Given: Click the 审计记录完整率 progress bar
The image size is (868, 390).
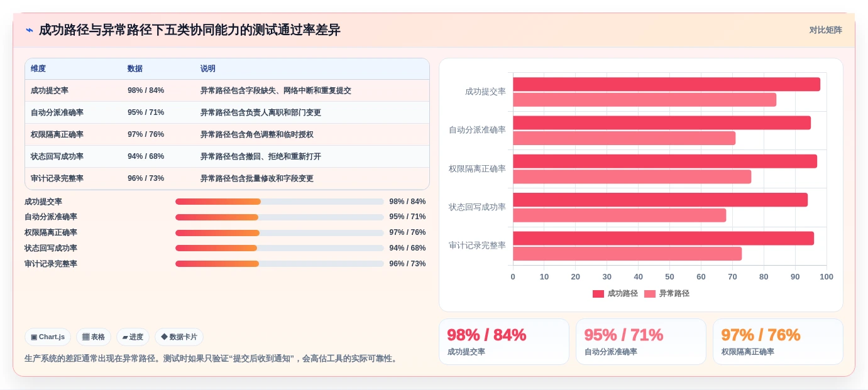Looking at the screenshot, I should click(280, 264).
